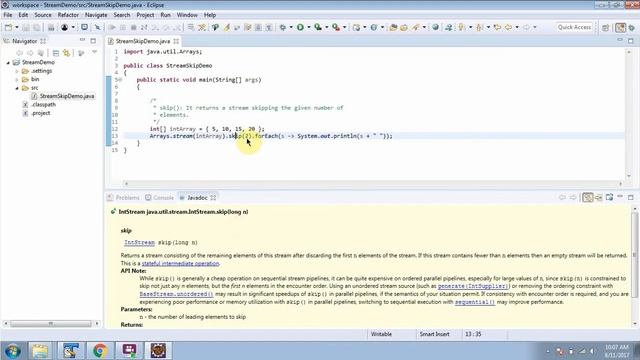Collapse the StreamDemo project node
The height and width of the screenshot is (360, 640).
click(x=8, y=62)
